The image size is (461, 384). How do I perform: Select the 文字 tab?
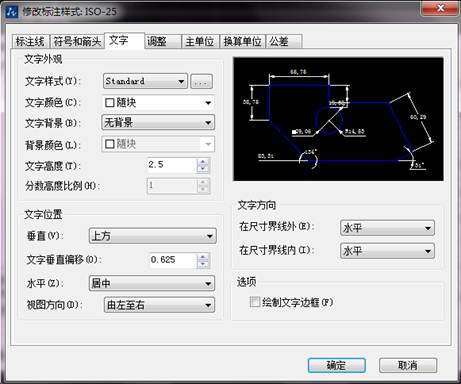tap(125, 41)
